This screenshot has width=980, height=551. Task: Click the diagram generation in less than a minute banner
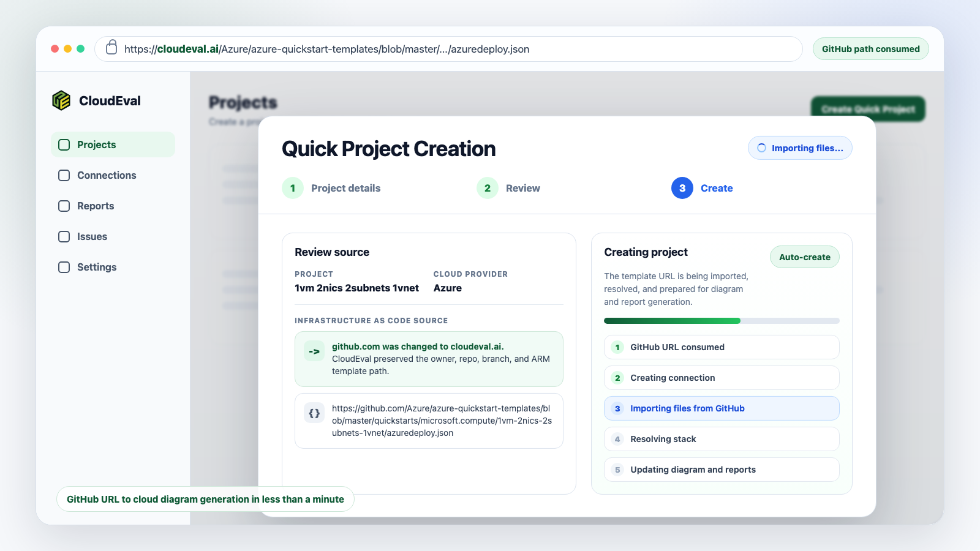[205, 499]
